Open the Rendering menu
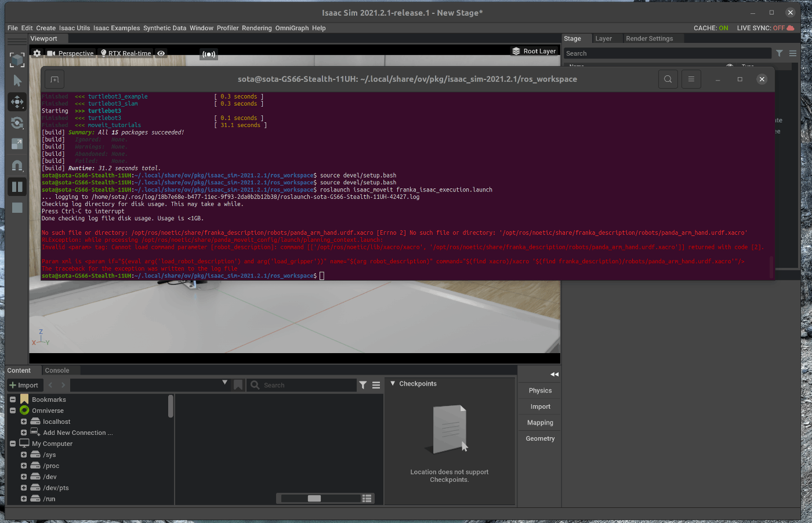 coord(257,28)
